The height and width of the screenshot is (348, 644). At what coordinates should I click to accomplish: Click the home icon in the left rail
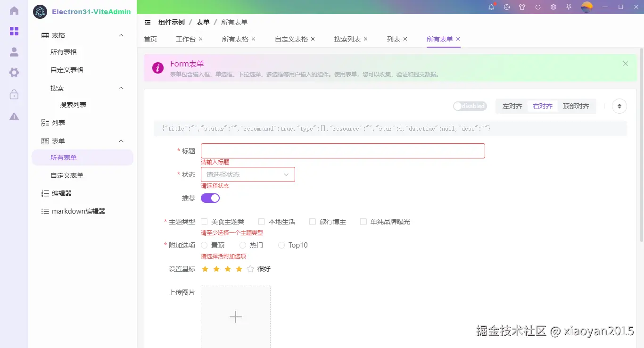(14, 11)
